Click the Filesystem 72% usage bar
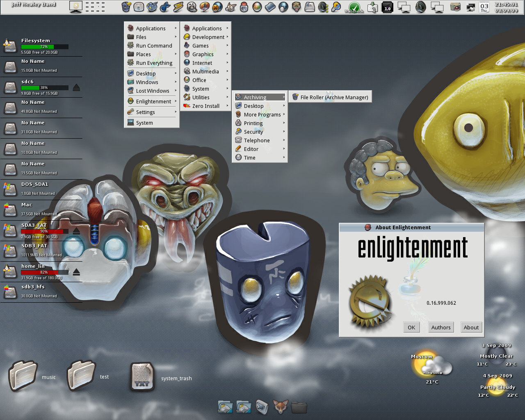The height and width of the screenshot is (420, 525). 45,47
